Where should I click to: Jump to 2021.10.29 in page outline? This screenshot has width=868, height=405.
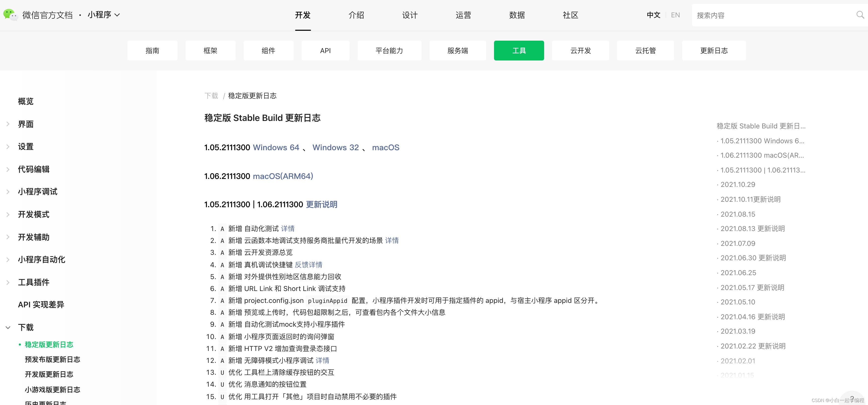[x=738, y=184]
